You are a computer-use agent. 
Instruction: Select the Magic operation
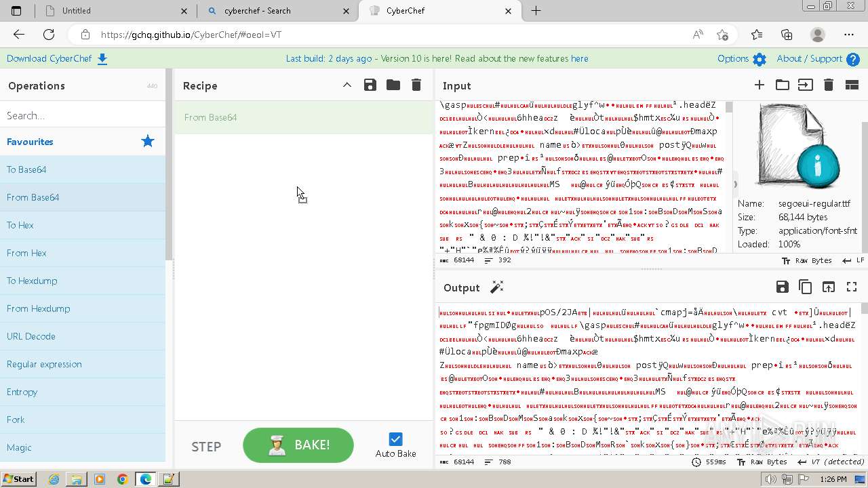[83, 447]
